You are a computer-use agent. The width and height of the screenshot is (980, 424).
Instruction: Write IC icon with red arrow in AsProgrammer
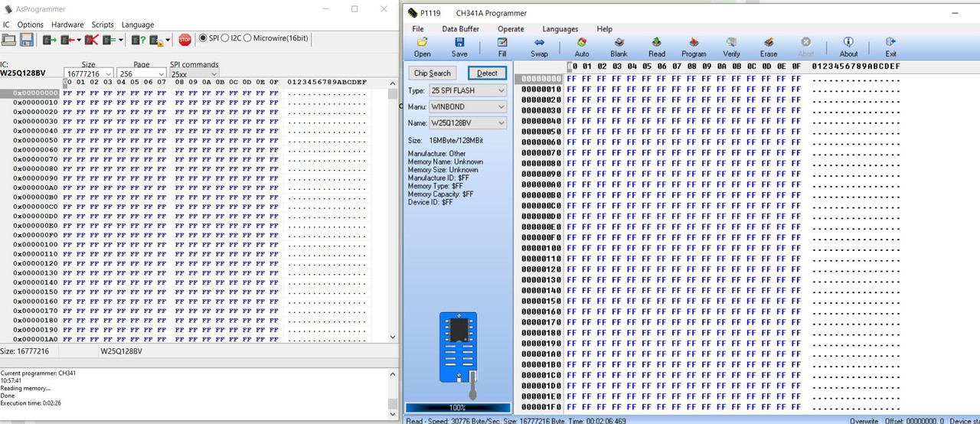coord(68,40)
